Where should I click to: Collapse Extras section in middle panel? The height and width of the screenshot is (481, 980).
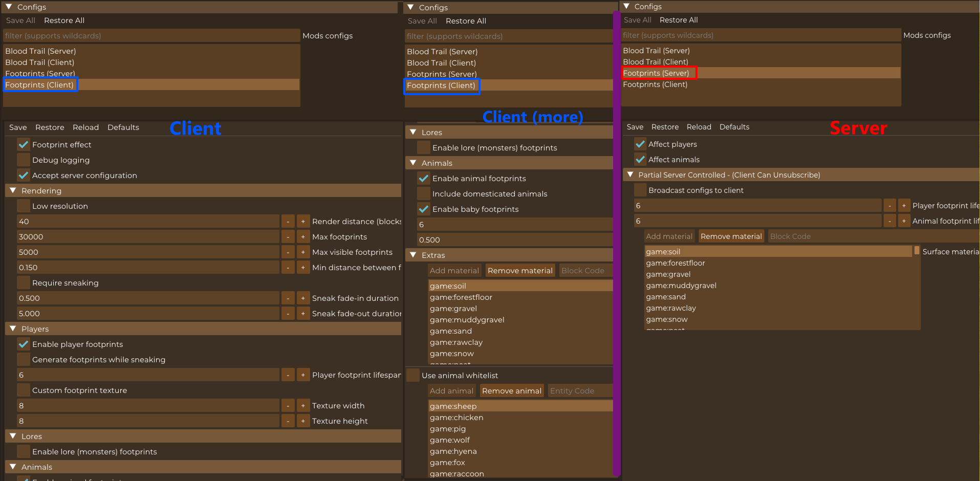(x=413, y=255)
